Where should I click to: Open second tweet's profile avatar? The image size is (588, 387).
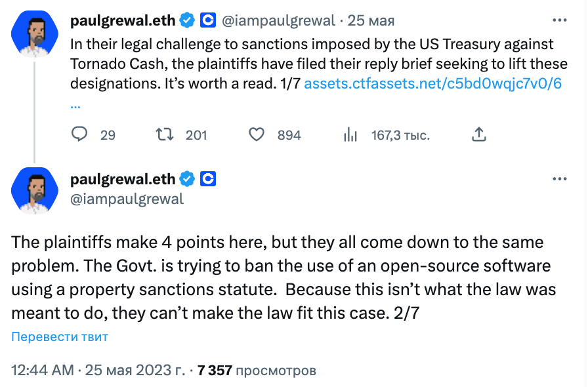[x=33, y=190]
